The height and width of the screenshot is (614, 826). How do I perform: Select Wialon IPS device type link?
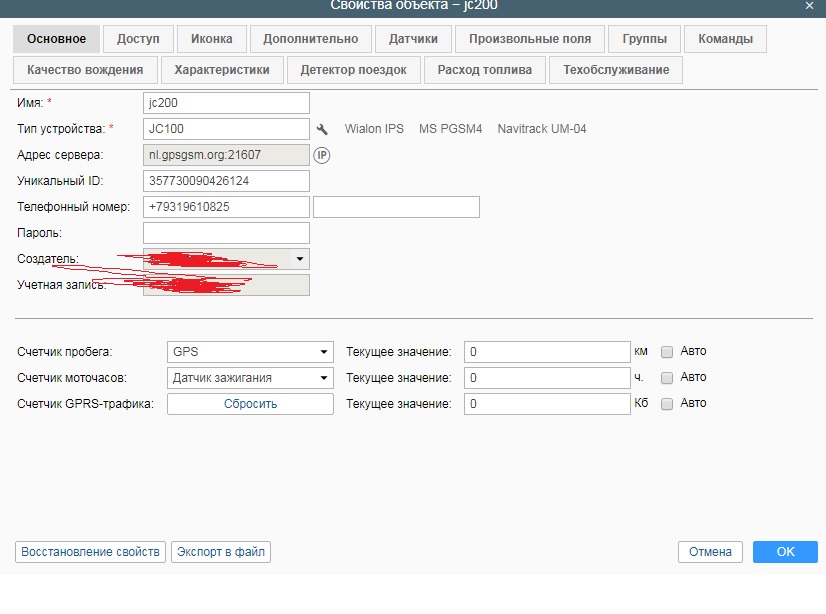[374, 129]
